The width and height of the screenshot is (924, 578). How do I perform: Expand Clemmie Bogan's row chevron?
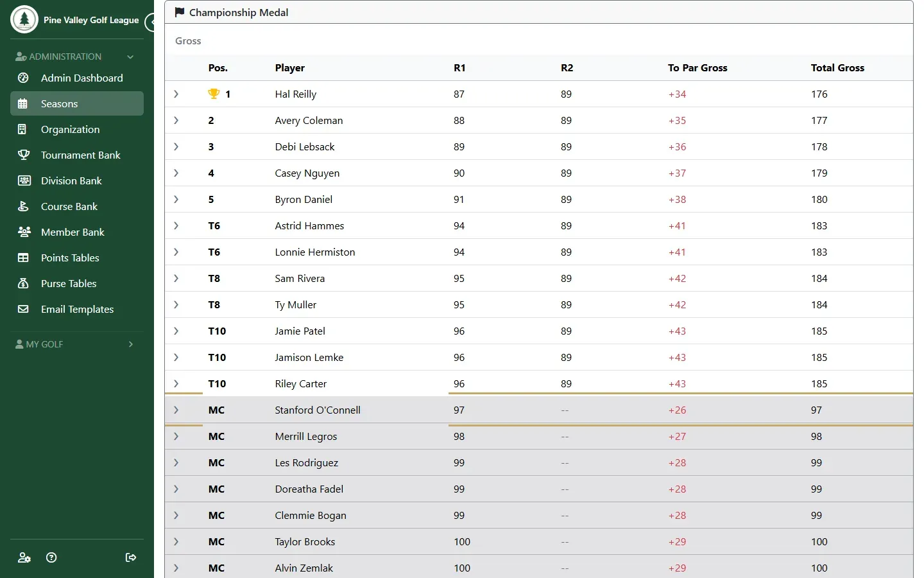coord(176,515)
